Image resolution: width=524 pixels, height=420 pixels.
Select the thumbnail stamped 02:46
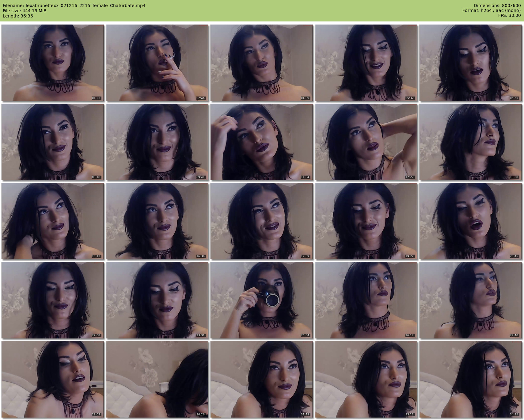pos(157,63)
